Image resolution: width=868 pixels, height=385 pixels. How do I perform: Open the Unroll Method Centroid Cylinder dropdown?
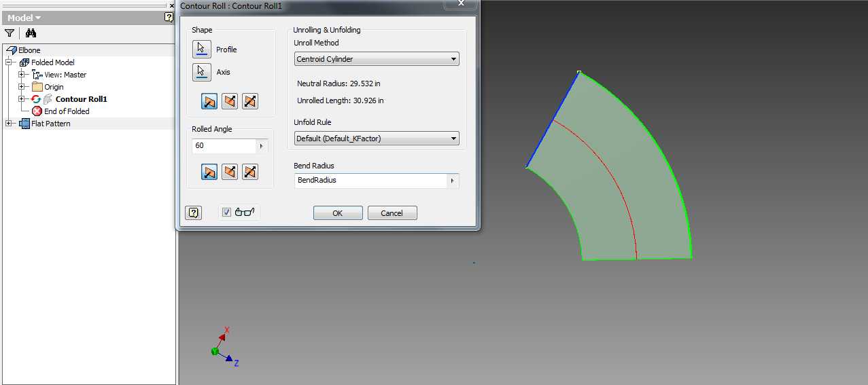pyautogui.click(x=377, y=59)
